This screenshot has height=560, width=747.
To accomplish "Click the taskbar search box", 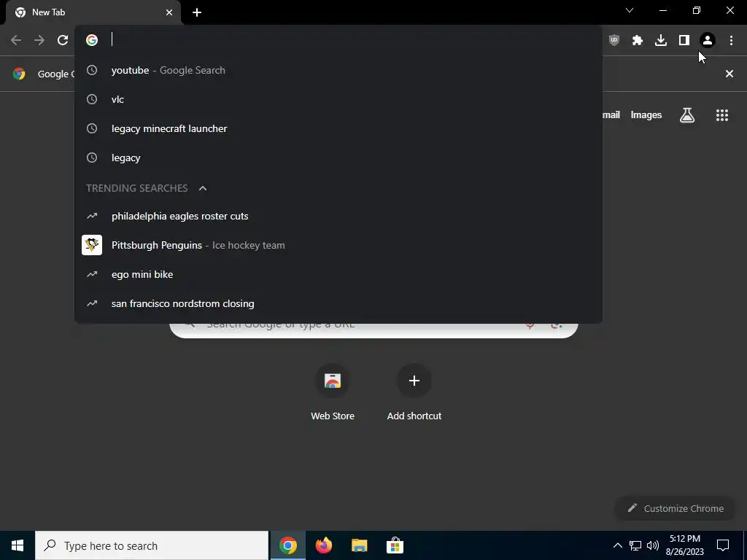I will click(152, 545).
